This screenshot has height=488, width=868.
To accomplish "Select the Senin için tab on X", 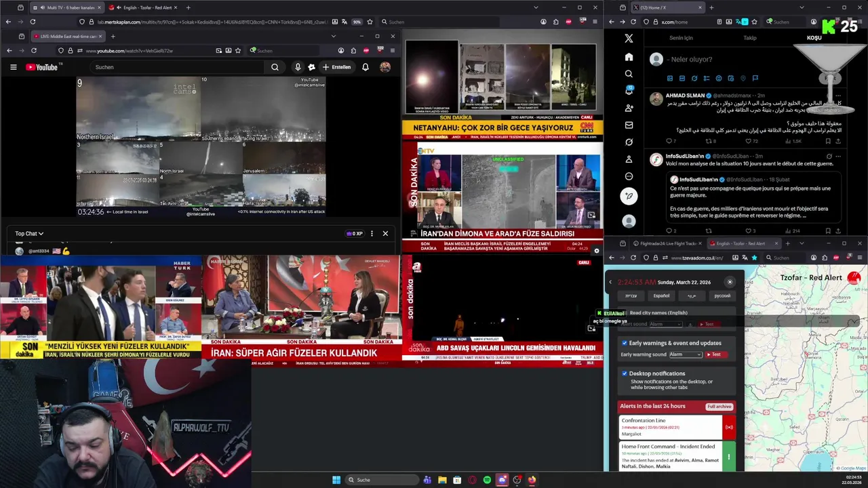I will (x=681, y=38).
